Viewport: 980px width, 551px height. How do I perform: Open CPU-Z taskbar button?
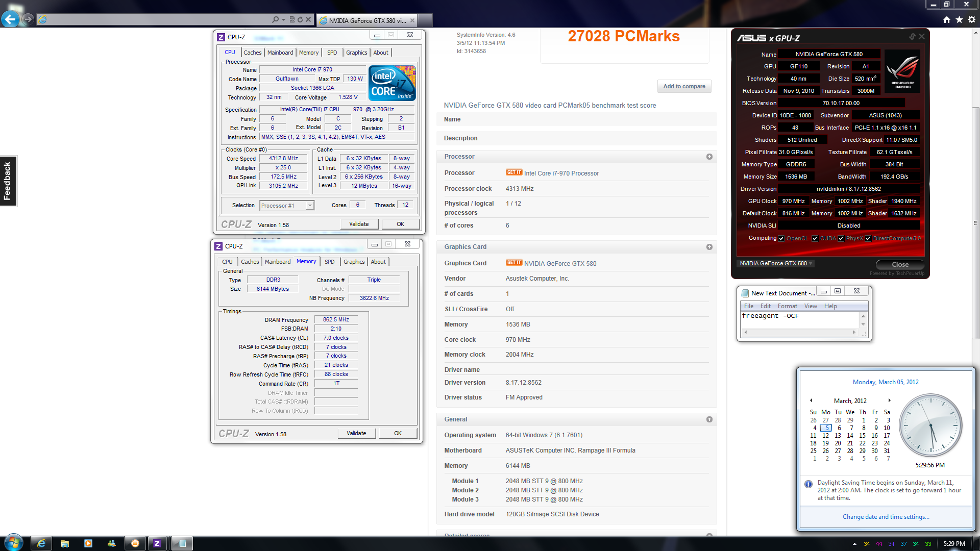tap(157, 543)
